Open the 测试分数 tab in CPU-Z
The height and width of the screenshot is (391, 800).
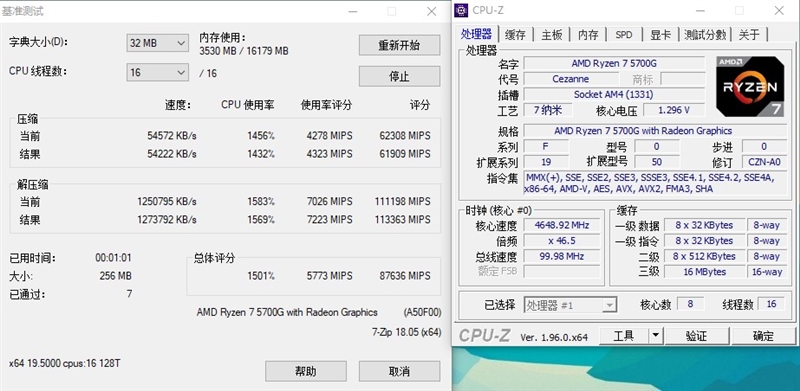705,35
